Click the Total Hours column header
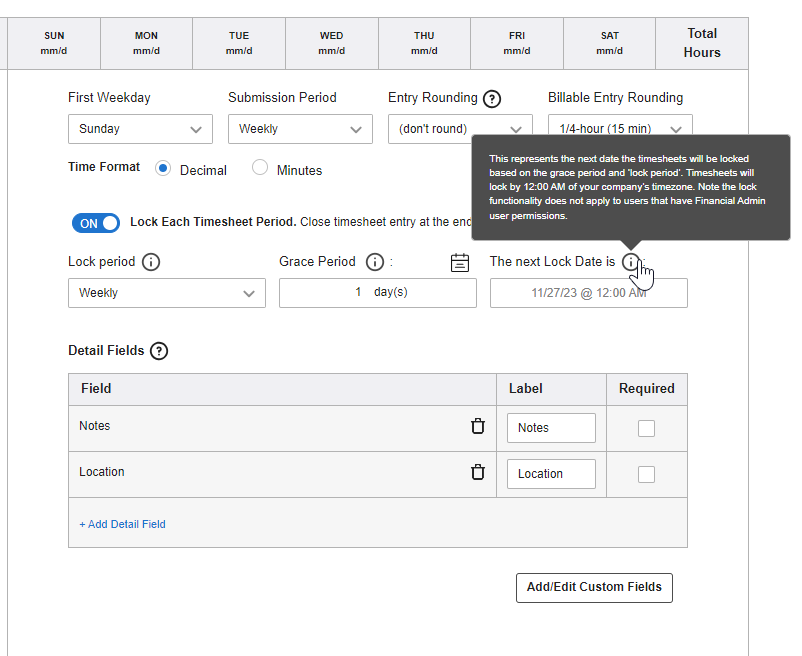Viewport: 802px width, 656px height. click(x=702, y=43)
